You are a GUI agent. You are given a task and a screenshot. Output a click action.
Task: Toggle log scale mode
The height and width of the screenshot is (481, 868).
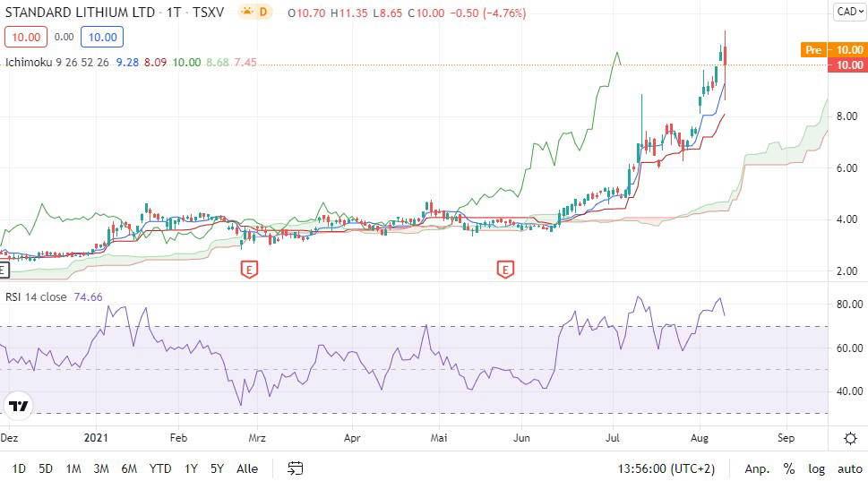pos(817,468)
